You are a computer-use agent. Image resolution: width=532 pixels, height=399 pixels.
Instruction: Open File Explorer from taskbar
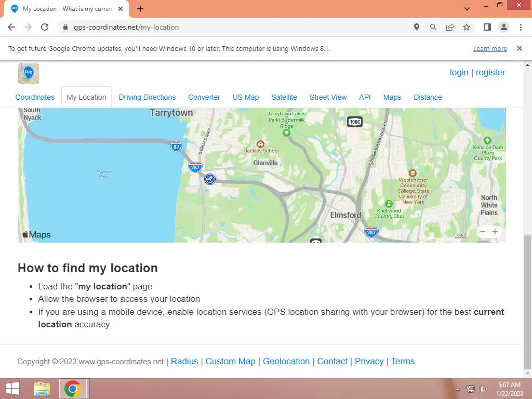pos(42,389)
